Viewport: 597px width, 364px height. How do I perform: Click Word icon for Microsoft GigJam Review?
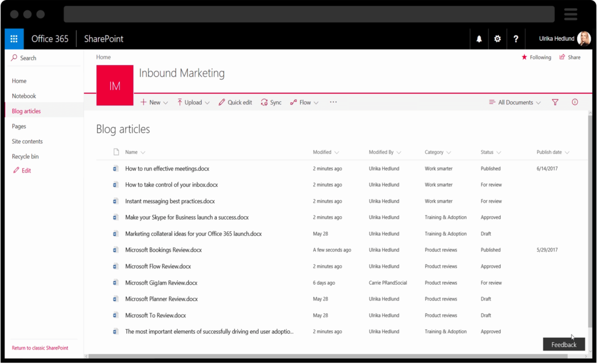115,282
